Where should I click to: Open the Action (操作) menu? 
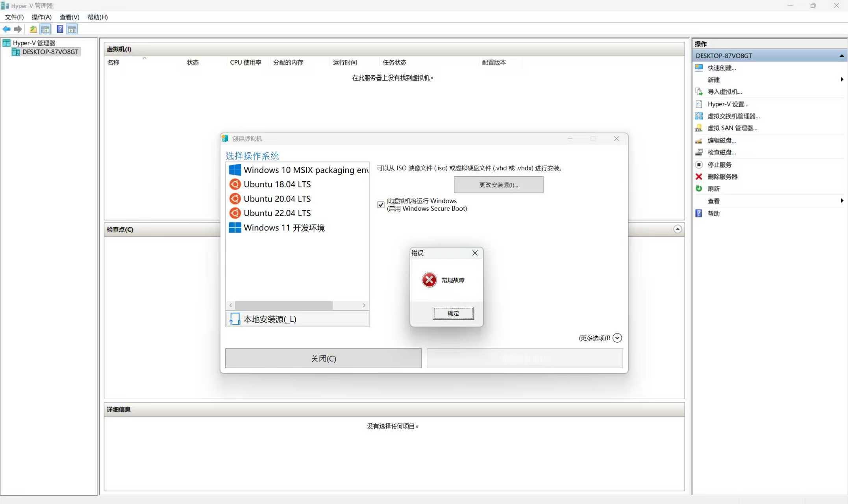[x=41, y=17]
